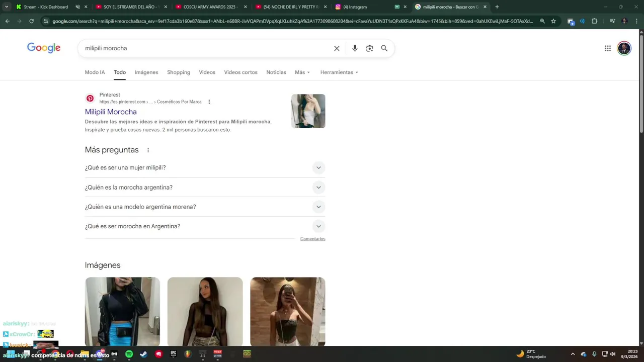This screenshot has width=644, height=362.
Task: Expand '¿Quién es la morocha argentina?'
Action: click(x=205, y=188)
